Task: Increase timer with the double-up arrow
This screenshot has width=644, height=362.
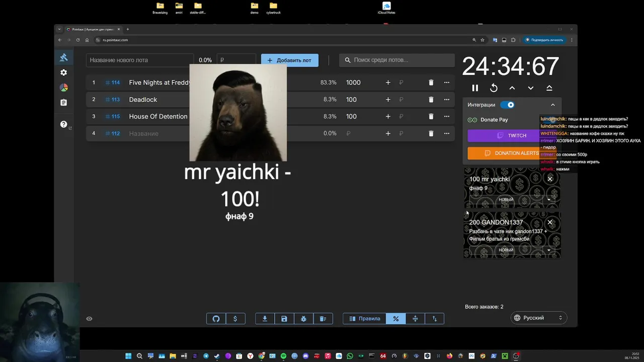Action: [x=549, y=88]
